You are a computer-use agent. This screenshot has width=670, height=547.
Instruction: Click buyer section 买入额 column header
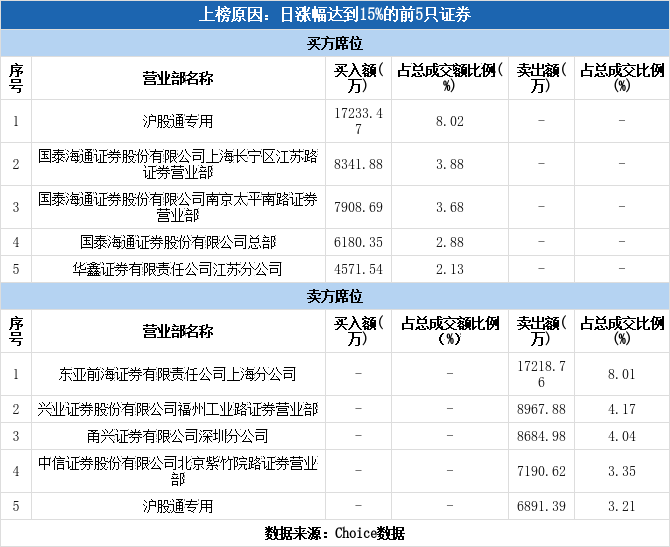point(358,78)
